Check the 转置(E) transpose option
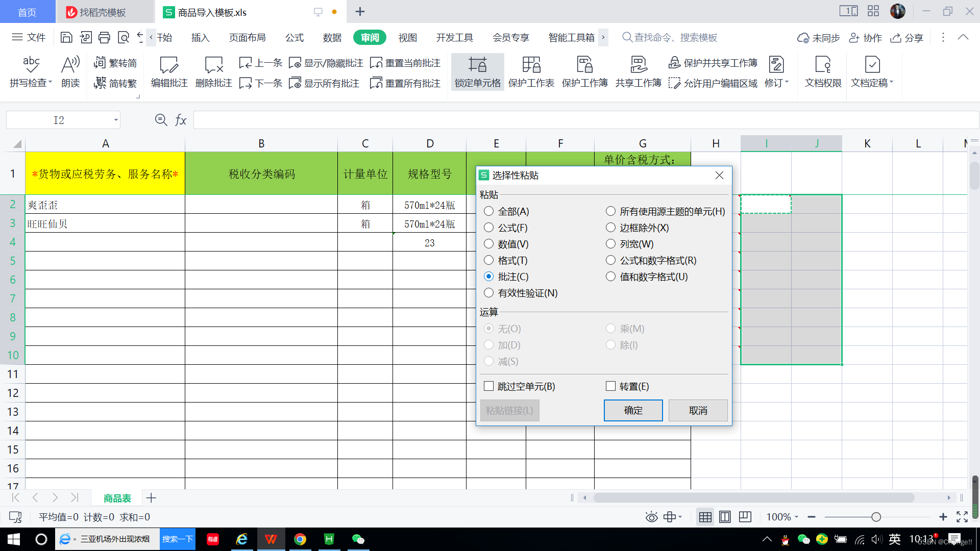 click(x=610, y=386)
